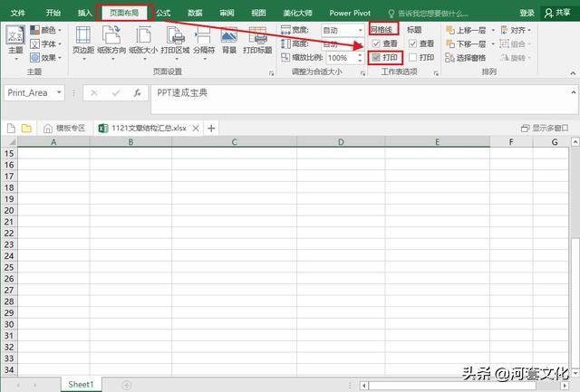Screen dimensions: 580x392
Task: Click the 分隔符 breaks icon
Action: click(x=204, y=36)
